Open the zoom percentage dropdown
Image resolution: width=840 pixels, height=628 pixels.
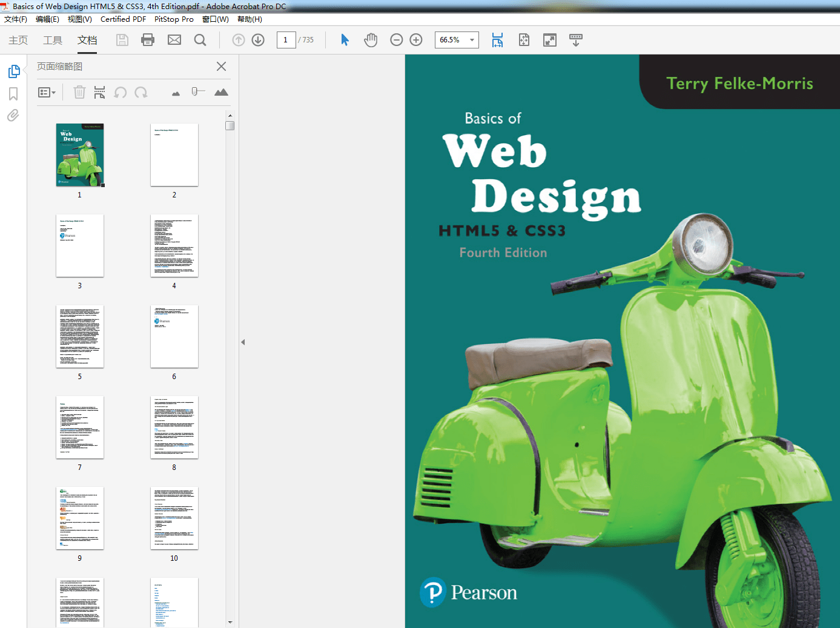pyautogui.click(x=471, y=40)
